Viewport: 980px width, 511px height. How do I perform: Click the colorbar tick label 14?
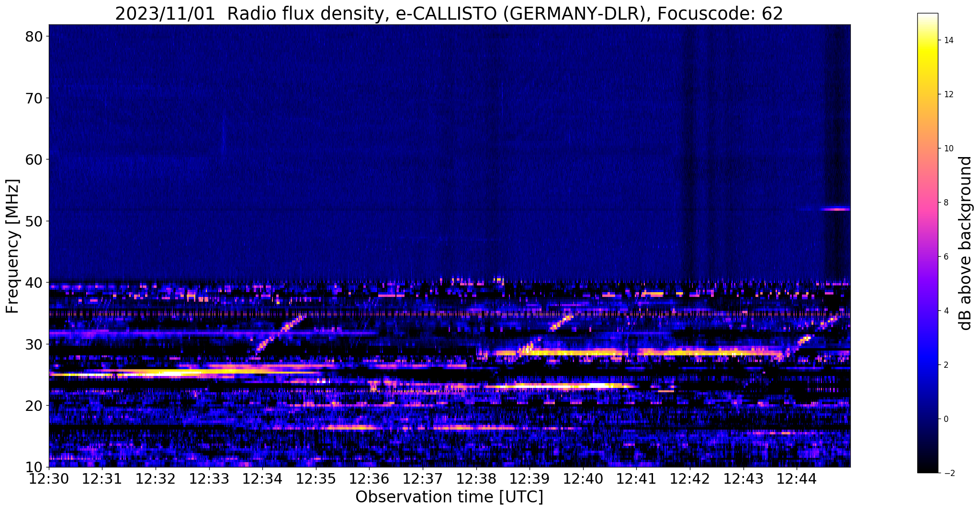tap(948, 40)
